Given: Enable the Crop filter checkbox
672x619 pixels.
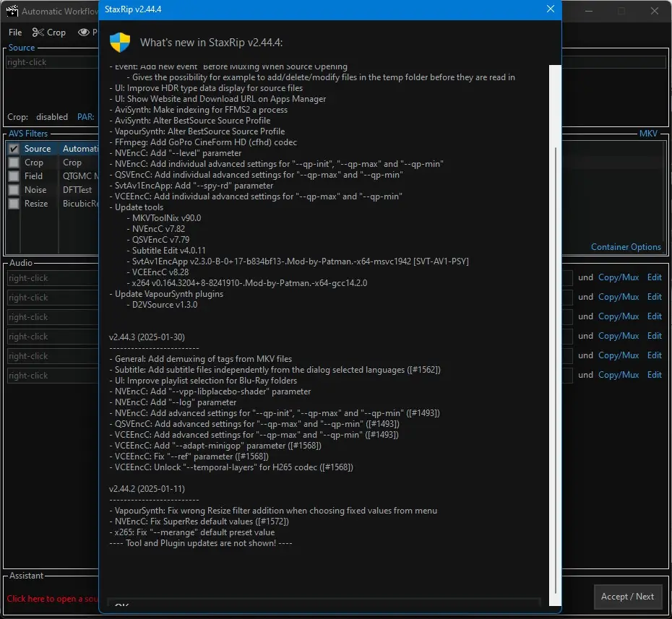Looking at the screenshot, I should coord(14,163).
